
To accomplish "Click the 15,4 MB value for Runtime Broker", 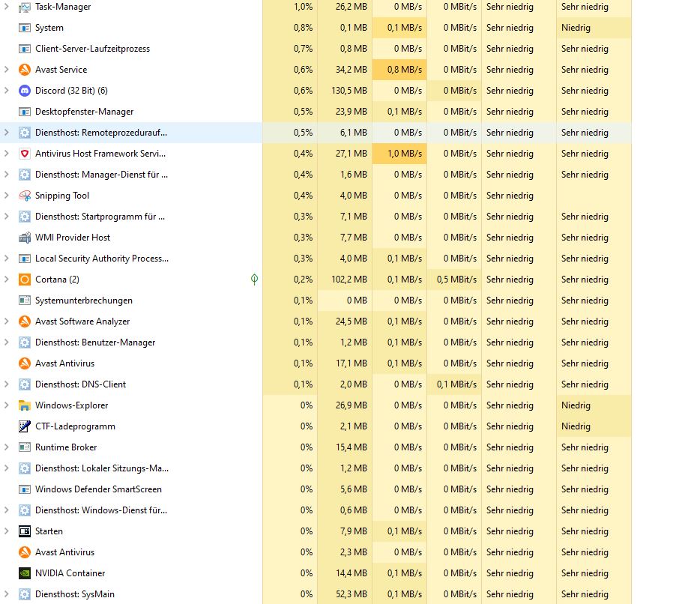I will click(351, 447).
